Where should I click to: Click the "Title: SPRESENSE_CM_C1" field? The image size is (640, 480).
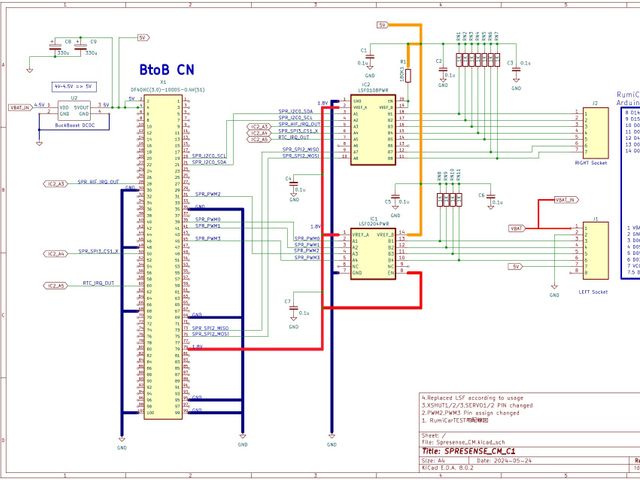(x=469, y=451)
